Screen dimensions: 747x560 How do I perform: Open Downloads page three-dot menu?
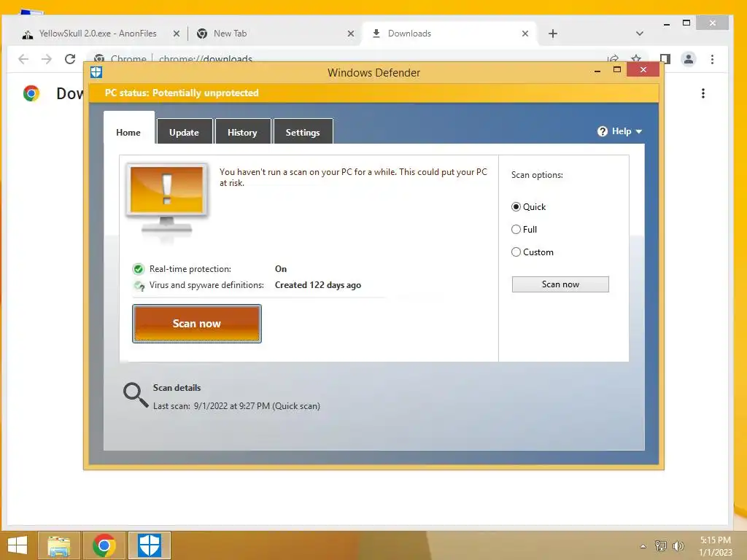click(703, 93)
